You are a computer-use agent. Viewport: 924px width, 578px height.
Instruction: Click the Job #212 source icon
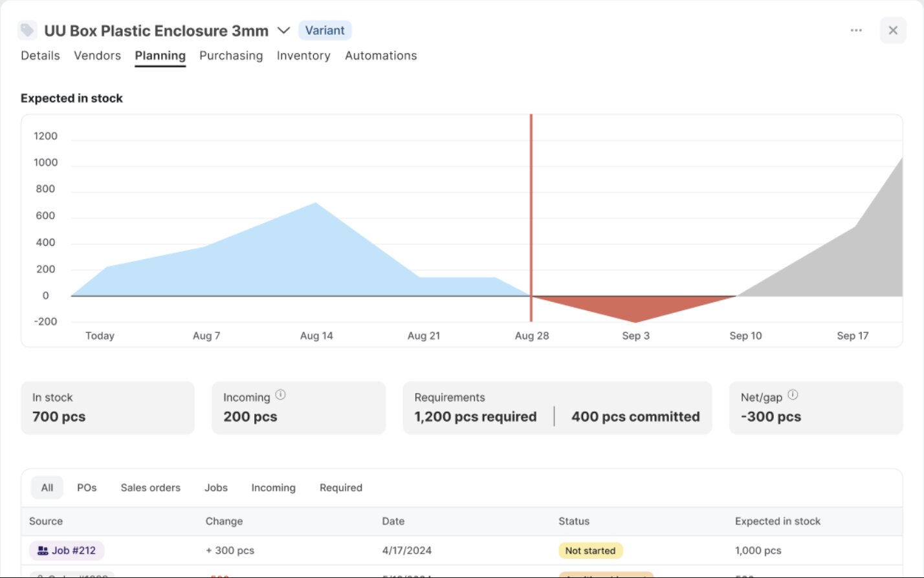pos(43,551)
